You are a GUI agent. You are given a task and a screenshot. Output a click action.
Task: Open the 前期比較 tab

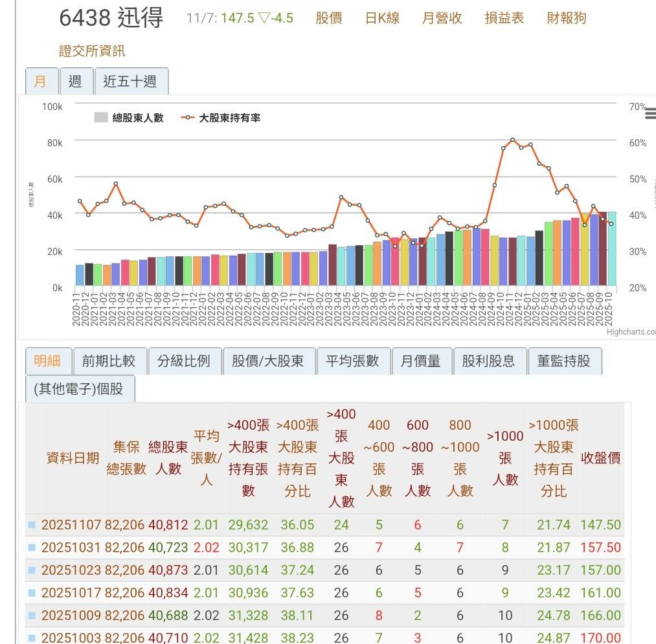pyautogui.click(x=109, y=361)
